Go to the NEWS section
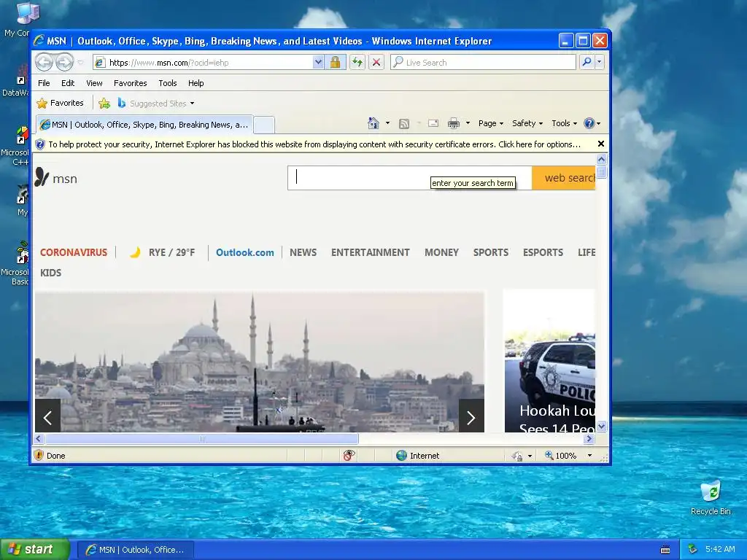This screenshot has width=747, height=560. click(303, 252)
